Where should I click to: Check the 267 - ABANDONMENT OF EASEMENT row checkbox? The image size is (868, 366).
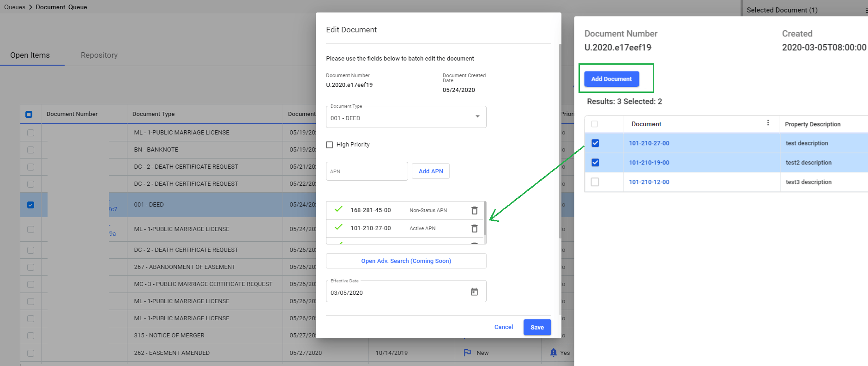[30, 267]
